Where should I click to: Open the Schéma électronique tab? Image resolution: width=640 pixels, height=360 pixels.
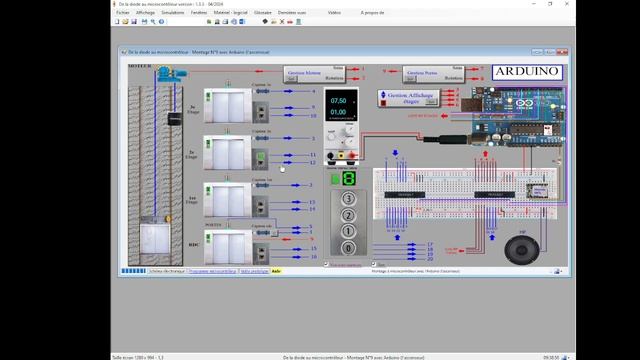(x=166, y=271)
